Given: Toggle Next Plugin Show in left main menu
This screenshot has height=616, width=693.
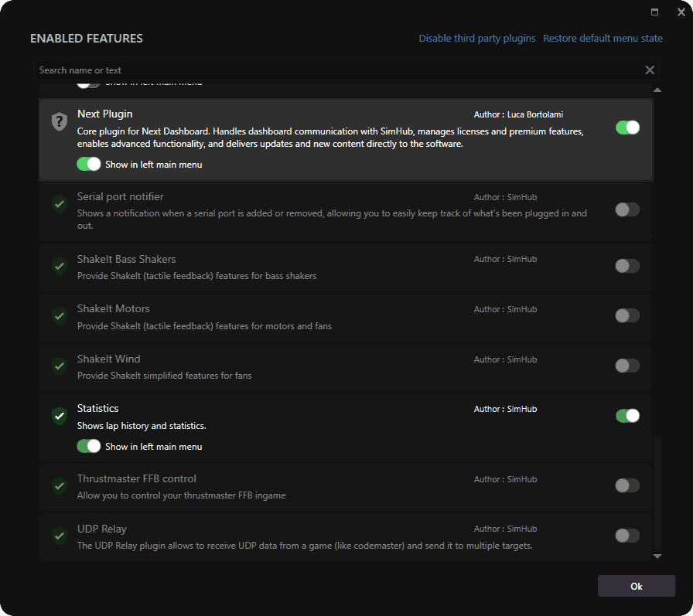Looking at the screenshot, I should pos(89,165).
